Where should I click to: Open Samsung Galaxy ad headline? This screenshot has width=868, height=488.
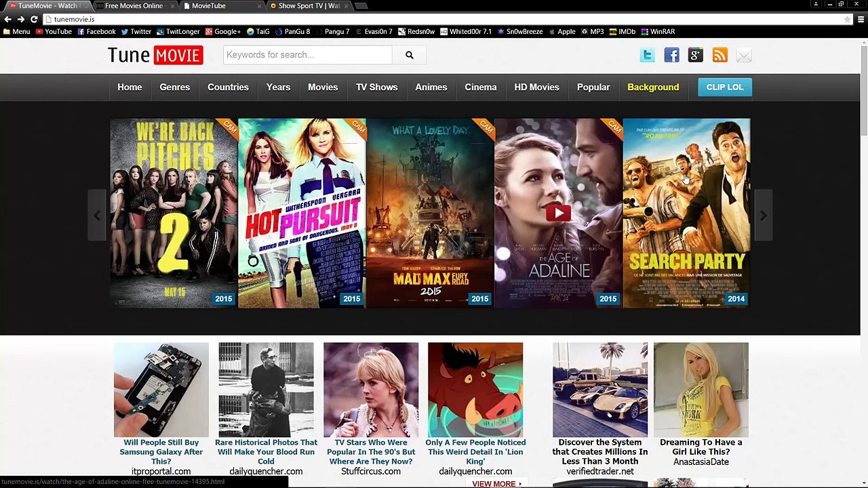coord(161,452)
